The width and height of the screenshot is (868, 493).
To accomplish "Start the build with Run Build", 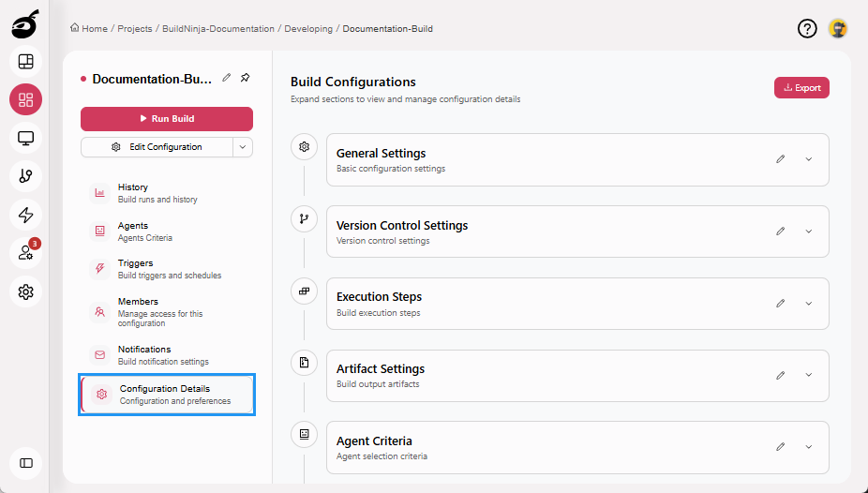I will 167,118.
